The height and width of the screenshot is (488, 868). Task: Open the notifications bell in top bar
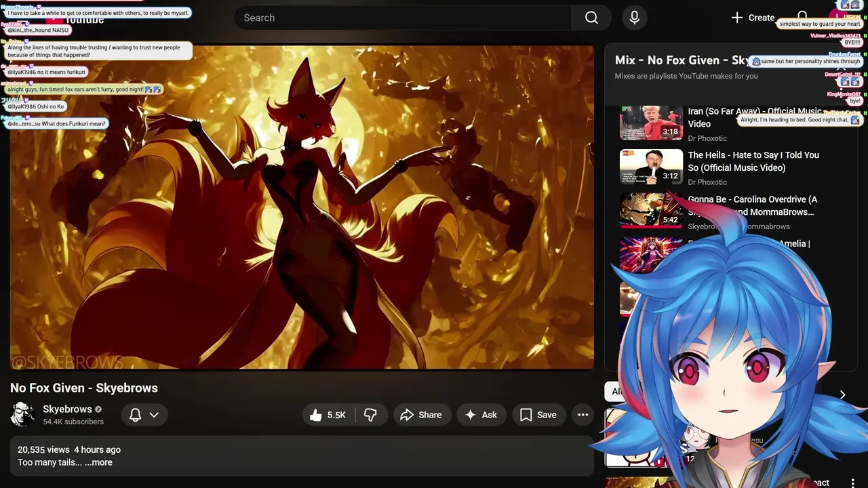point(802,16)
